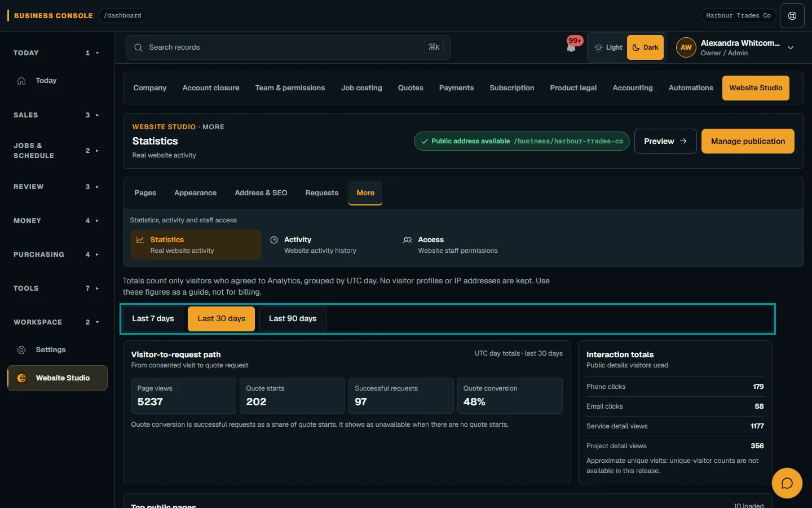The image size is (812, 508).
Task: Open the Alexandra Whitcomb account menu chevron
Action: [791, 48]
